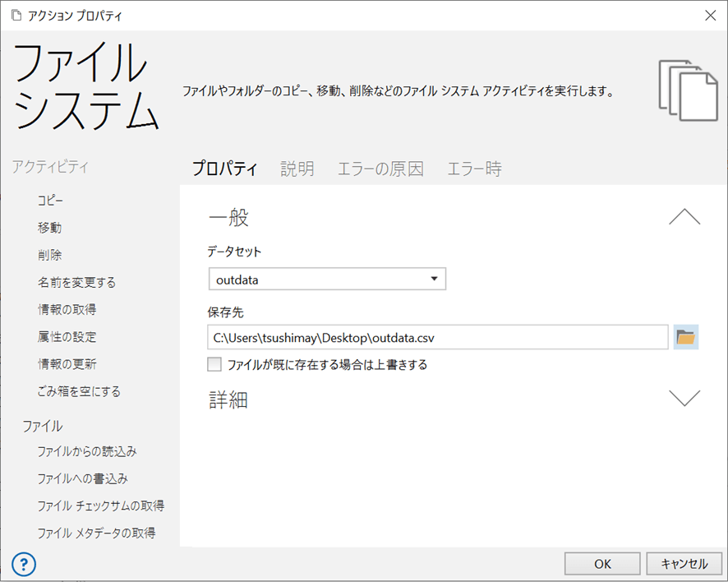Screen dimensions: 728x582
Task: Open the データセット dropdown showing outdata
Action: tap(327, 279)
